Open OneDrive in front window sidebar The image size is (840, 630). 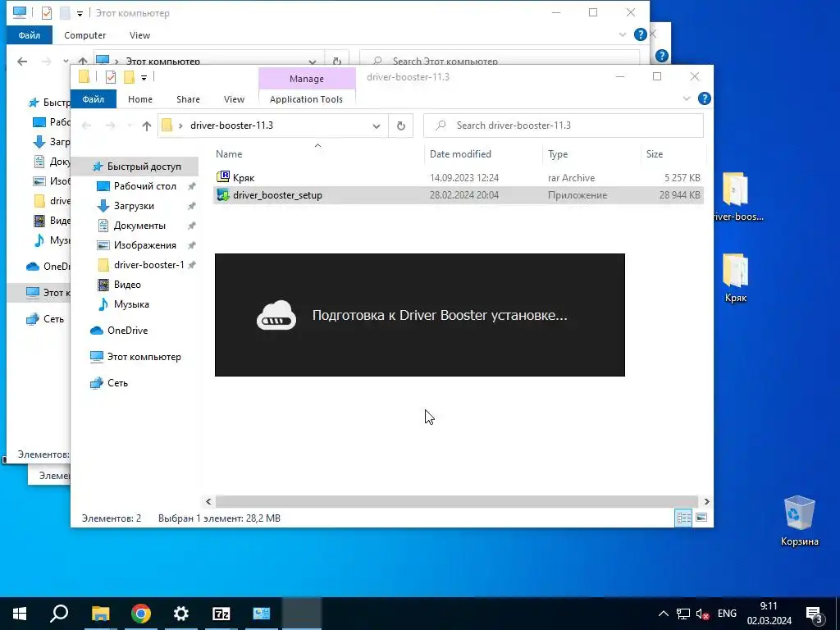pos(127,330)
